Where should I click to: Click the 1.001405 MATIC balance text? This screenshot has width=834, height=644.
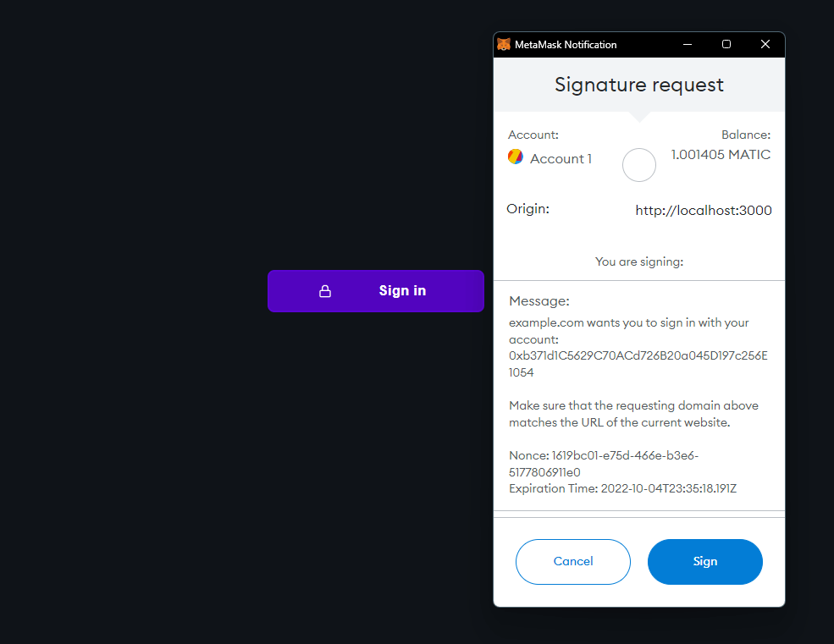pyautogui.click(x=720, y=154)
